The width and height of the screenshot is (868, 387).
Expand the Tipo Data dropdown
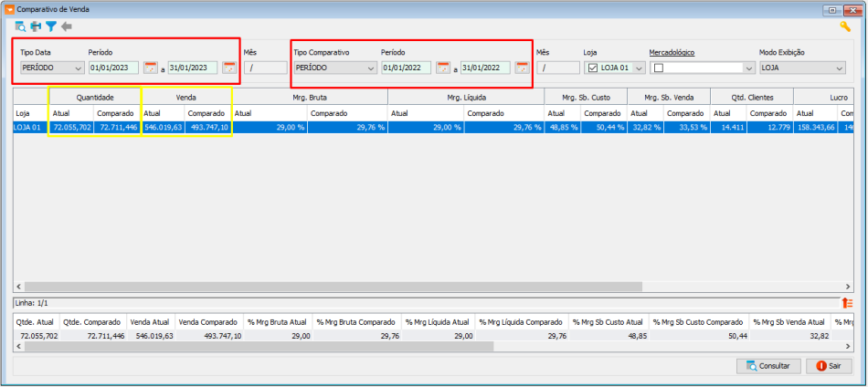coord(78,68)
